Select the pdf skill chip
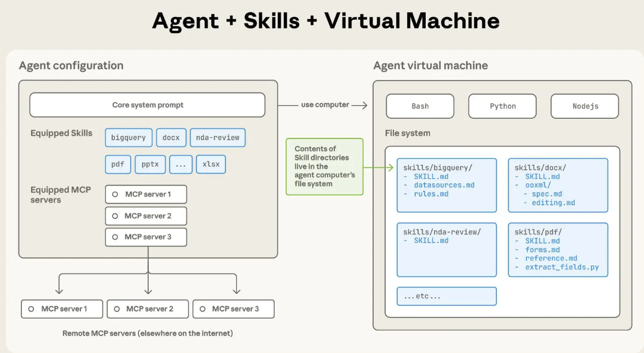The height and width of the screenshot is (353, 644). [x=118, y=164]
